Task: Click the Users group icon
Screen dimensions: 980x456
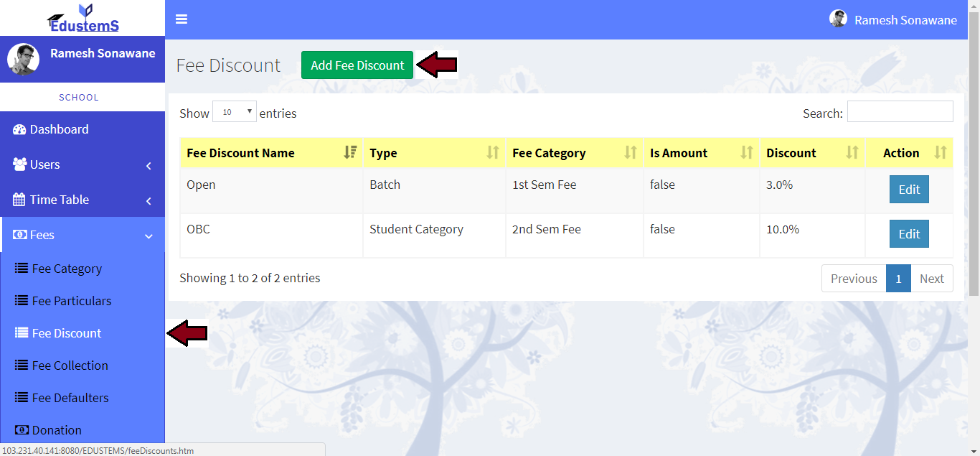Action: pyautogui.click(x=19, y=164)
